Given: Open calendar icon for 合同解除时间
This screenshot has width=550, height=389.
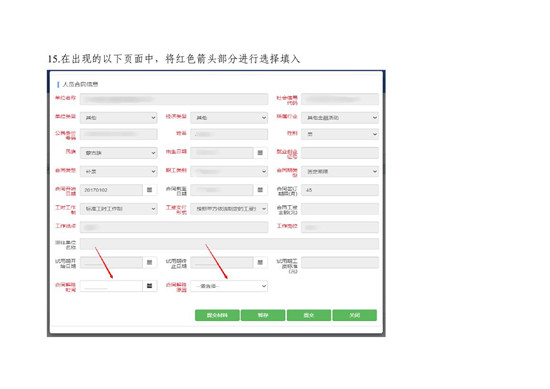Looking at the screenshot, I should point(149,286).
